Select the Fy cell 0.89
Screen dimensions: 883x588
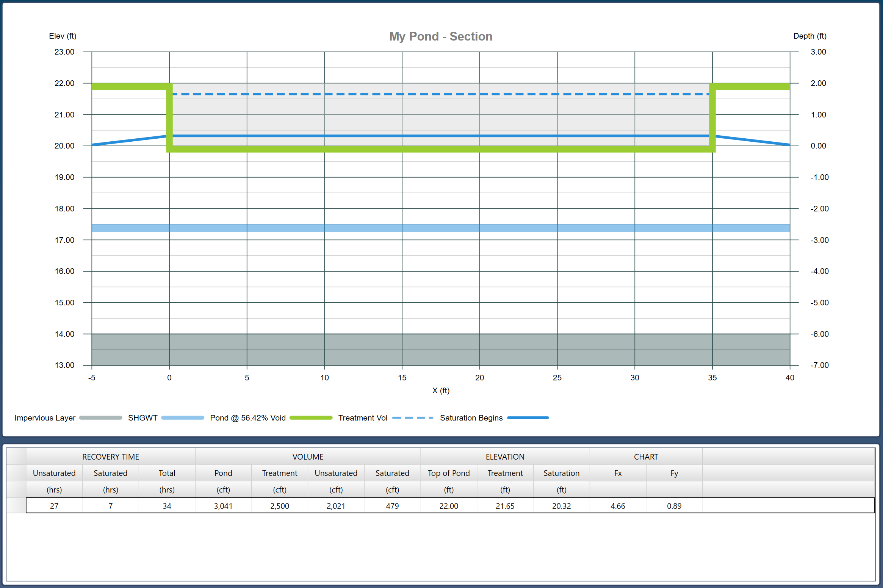coord(674,506)
